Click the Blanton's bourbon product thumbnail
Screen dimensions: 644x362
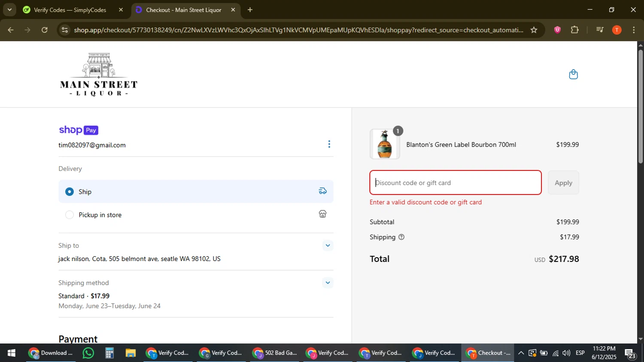tap(385, 144)
